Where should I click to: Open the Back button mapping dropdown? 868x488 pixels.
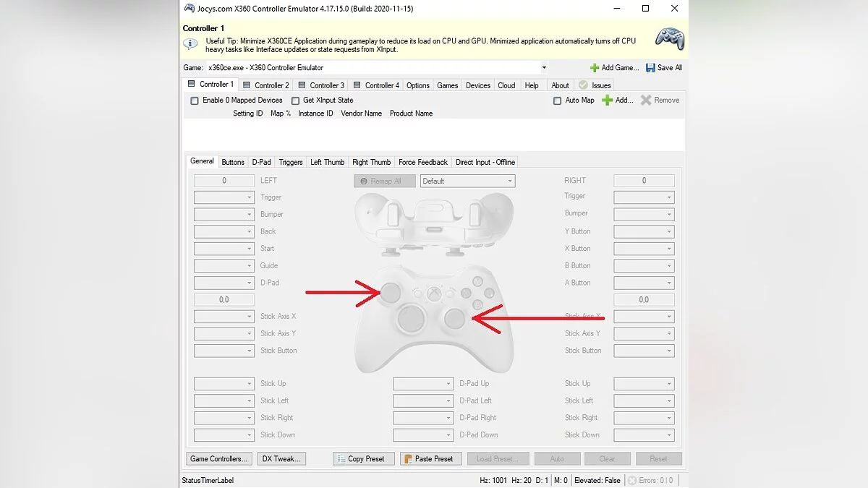224,232
